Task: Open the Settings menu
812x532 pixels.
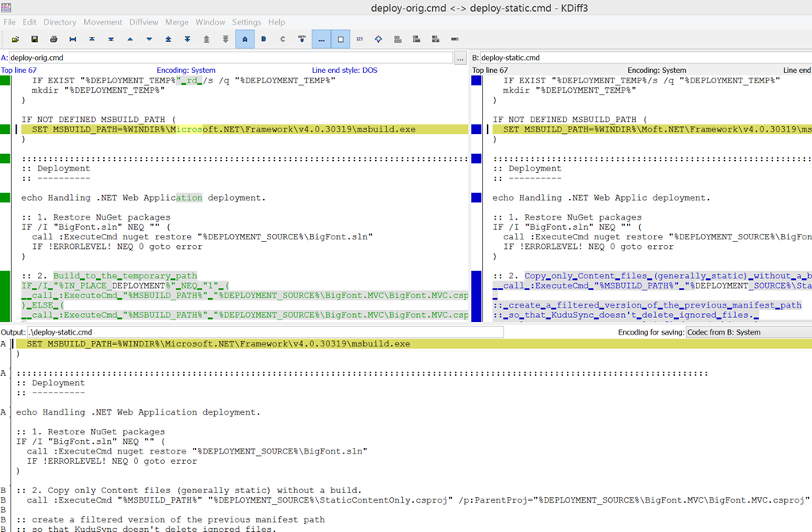Action: [247, 21]
